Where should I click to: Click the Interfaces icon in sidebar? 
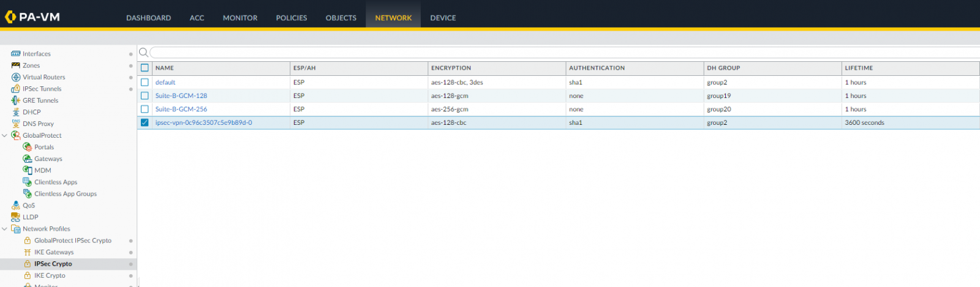[16, 54]
